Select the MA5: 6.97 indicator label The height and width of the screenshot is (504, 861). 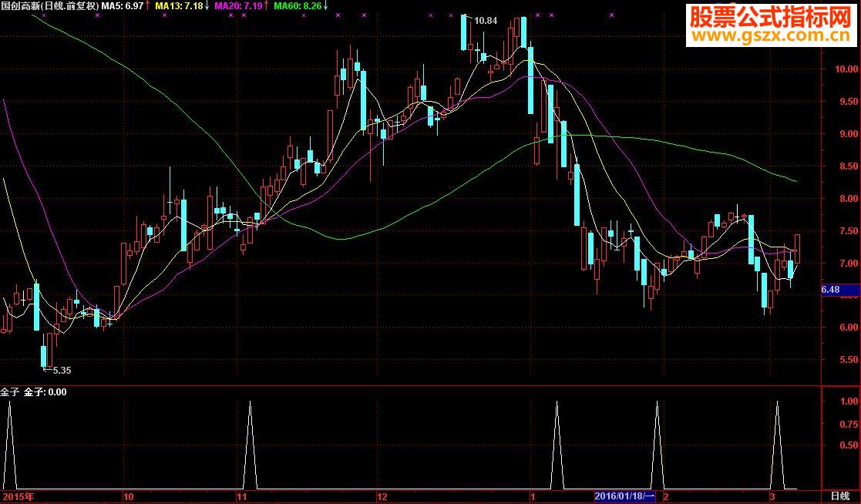coord(123,6)
